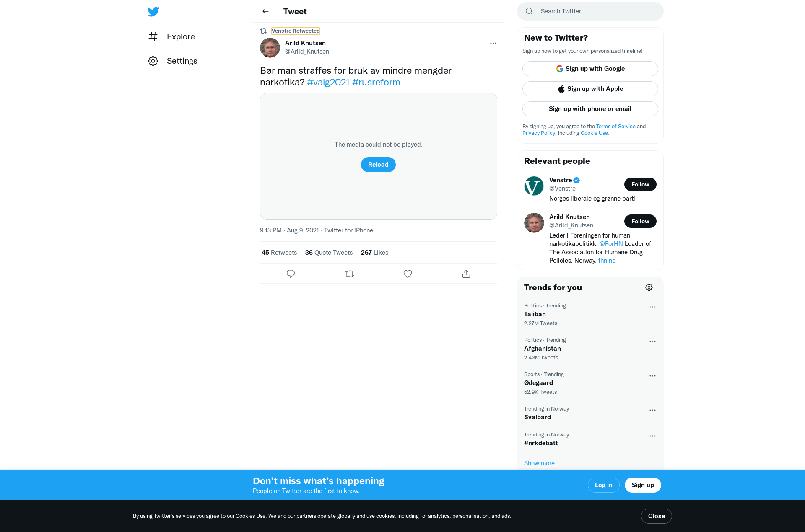Like the tweet with the heart icon
Image resolution: width=805 pixels, height=532 pixels.
408,274
